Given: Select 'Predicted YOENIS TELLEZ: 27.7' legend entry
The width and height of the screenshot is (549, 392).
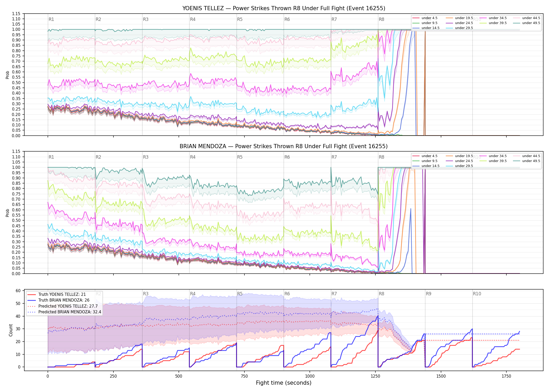Looking at the screenshot, I should (63, 306).
